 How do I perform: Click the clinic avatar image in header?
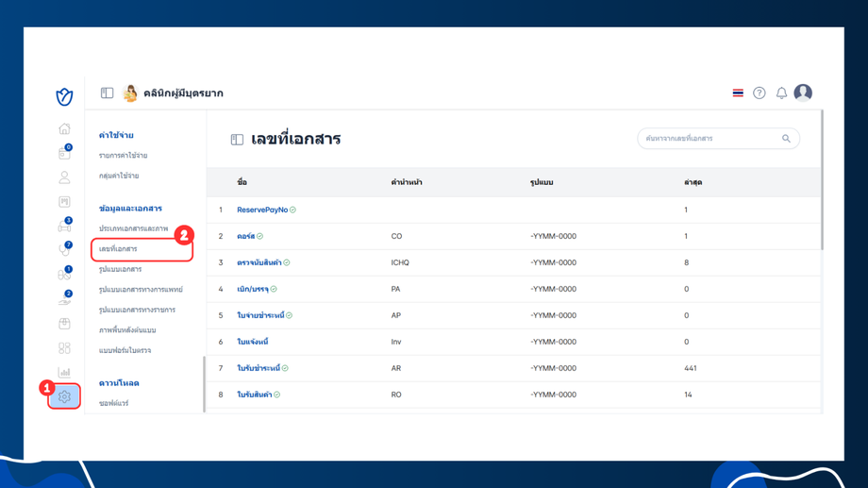[x=130, y=93]
